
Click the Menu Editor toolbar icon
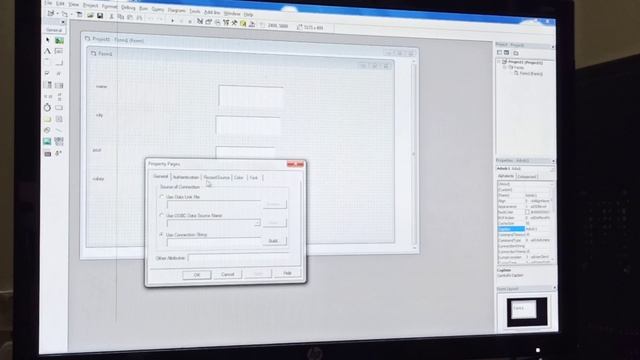point(80,15)
